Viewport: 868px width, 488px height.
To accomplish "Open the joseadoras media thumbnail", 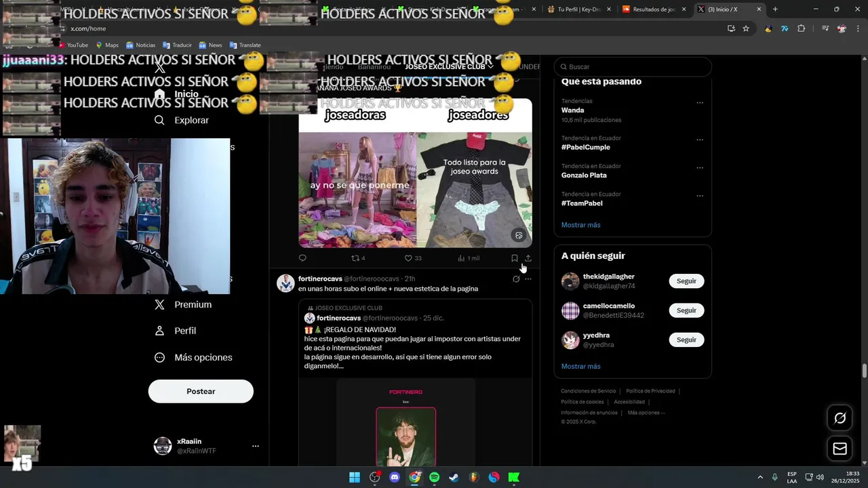I will [415, 173].
